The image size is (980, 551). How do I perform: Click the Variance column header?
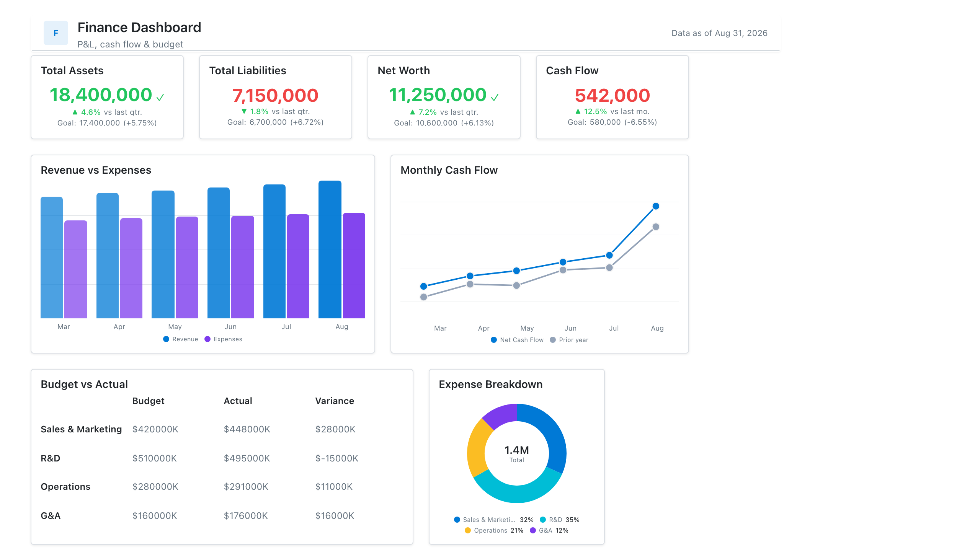click(x=335, y=401)
